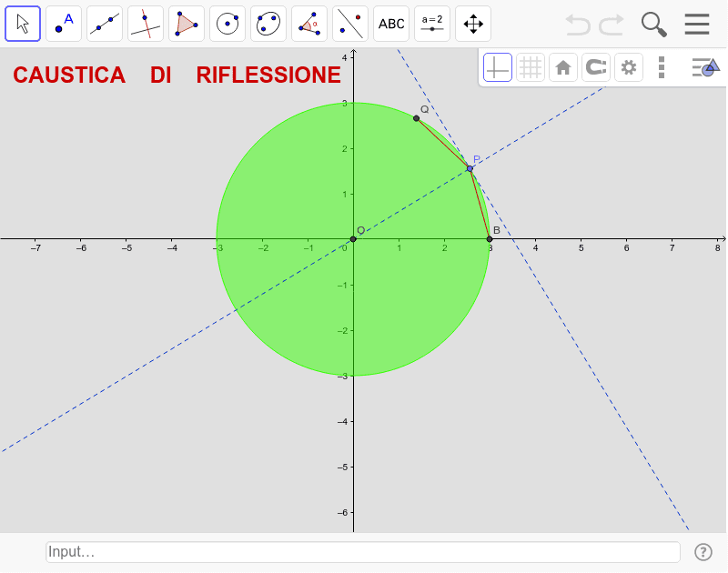Select the Reflect about Line tool
The height and width of the screenshot is (573, 728).
[350, 24]
